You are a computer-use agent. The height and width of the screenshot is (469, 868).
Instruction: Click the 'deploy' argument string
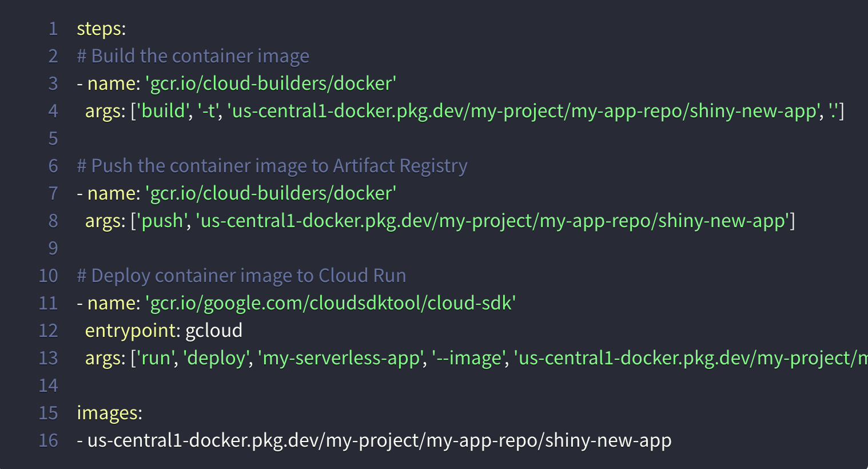pyautogui.click(x=215, y=358)
